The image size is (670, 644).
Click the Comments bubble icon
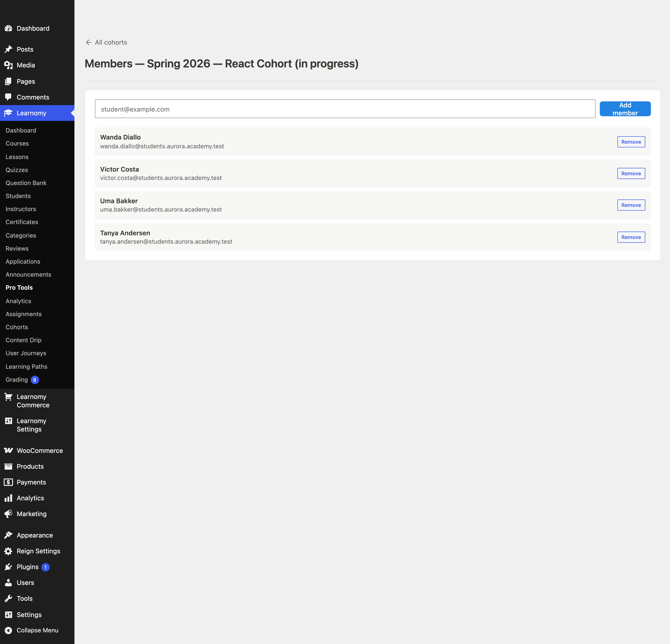click(x=9, y=97)
